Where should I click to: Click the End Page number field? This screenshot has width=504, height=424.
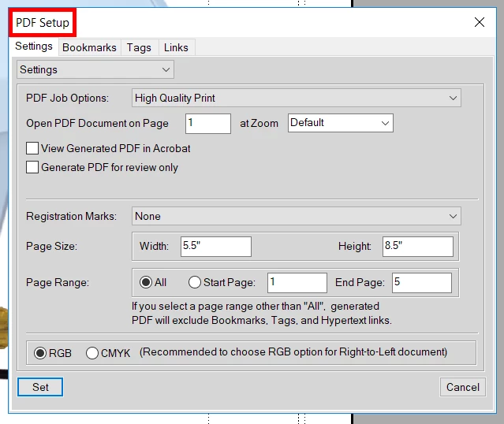click(422, 283)
